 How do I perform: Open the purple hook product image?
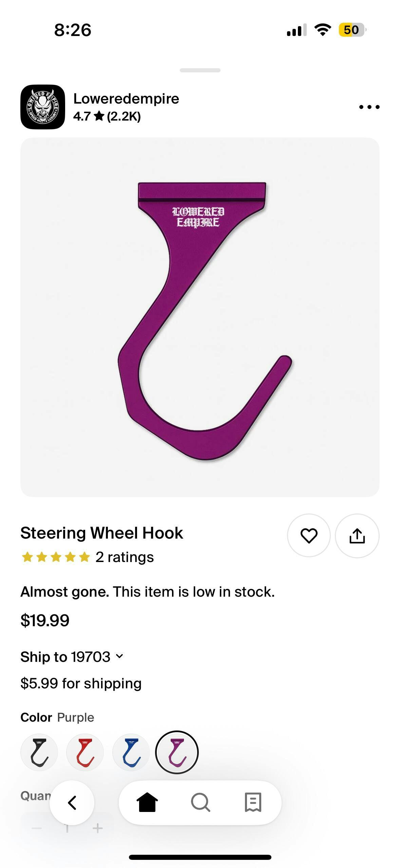tap(200, 317)
